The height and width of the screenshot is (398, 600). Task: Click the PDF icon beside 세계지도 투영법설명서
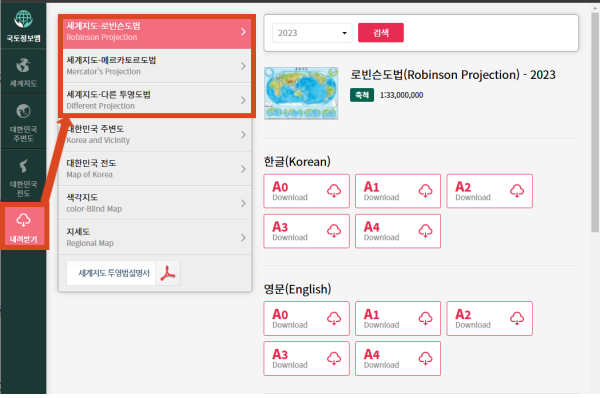point(168,273)
